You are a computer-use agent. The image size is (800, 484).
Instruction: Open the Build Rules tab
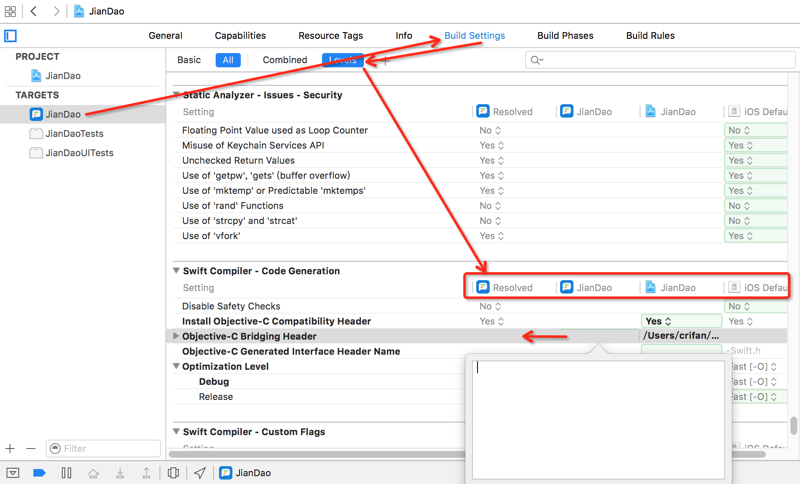click(x=651, y=36)
